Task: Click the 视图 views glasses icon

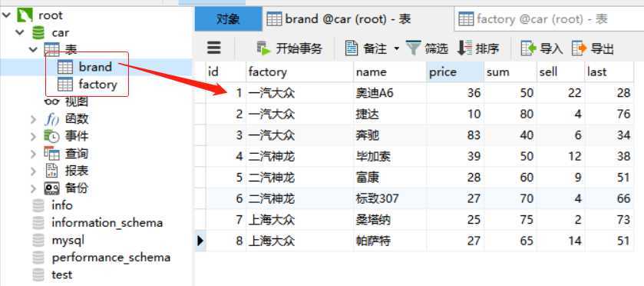Action: tap(51, 101)
